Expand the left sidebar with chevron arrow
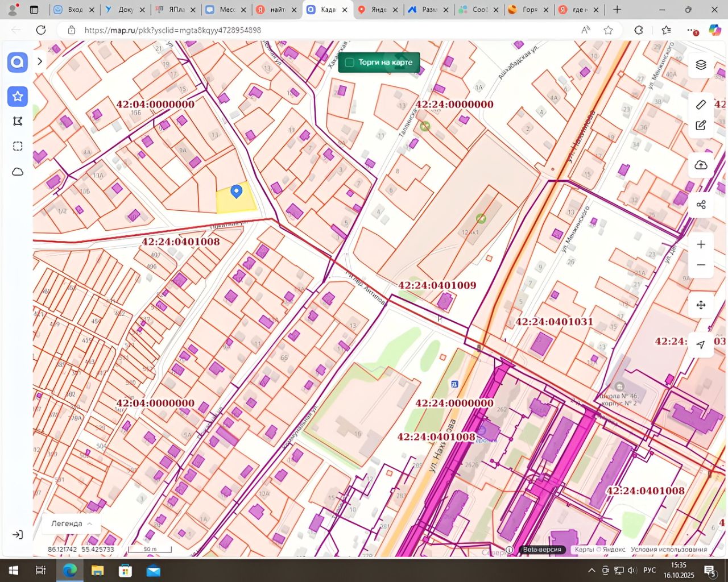The width and height of the screenshot is (728, 582). click(x=40, y=61)
